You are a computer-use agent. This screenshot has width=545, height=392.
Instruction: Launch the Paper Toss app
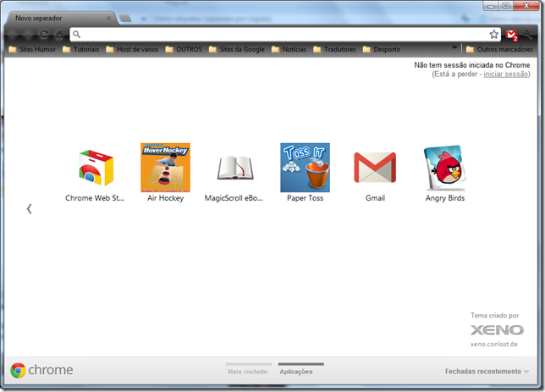pos(306,173)
